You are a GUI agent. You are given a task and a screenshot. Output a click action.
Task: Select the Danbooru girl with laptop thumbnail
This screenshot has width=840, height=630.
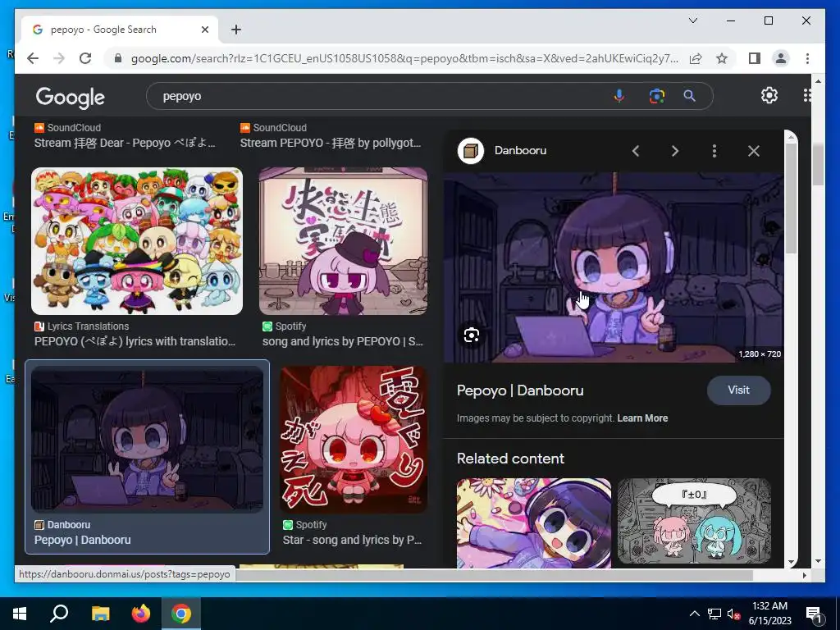pyautogui.click(x=148, y=440)
